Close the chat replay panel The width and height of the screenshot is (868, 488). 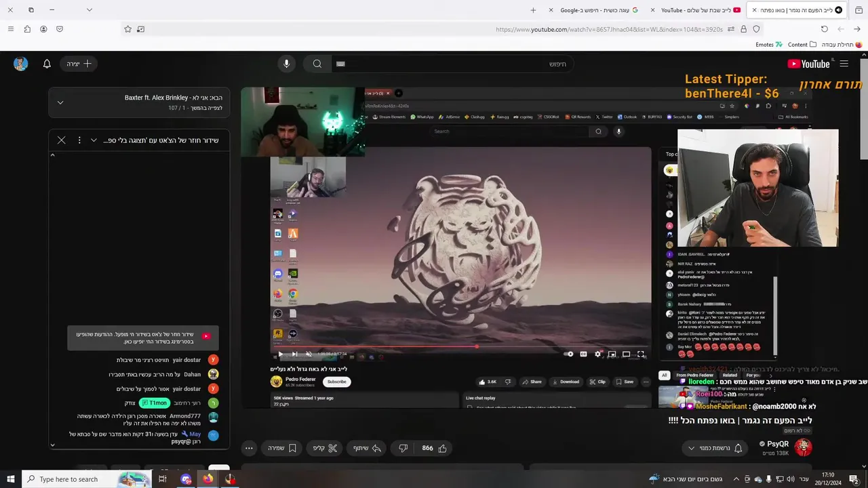click(61, 140)
